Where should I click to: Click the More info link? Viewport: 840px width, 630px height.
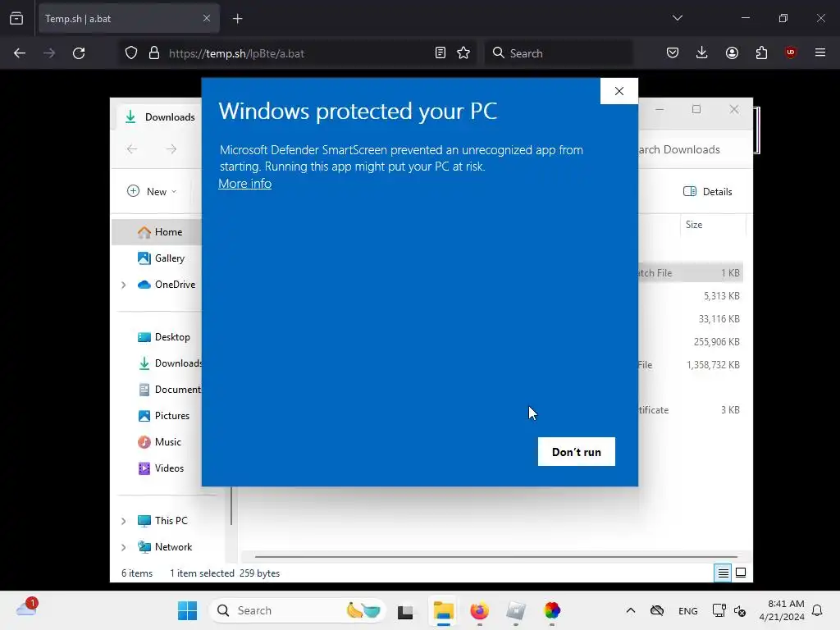click(x=244, y=184)
